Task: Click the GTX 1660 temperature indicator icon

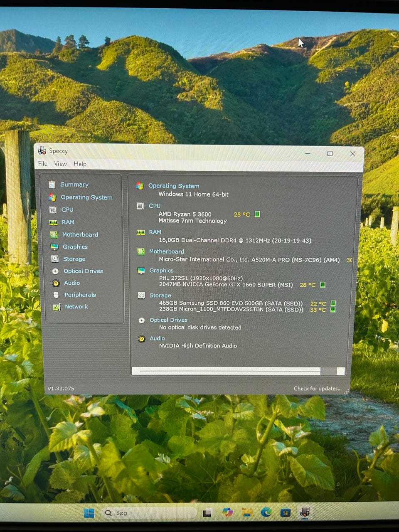Action: pos(323,285)
